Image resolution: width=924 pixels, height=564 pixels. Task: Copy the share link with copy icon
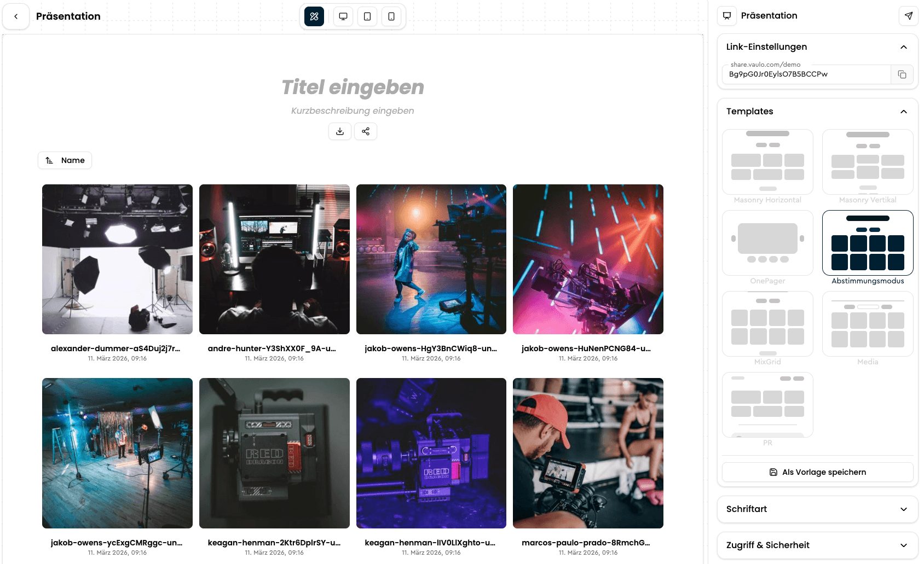pos(902,74)
